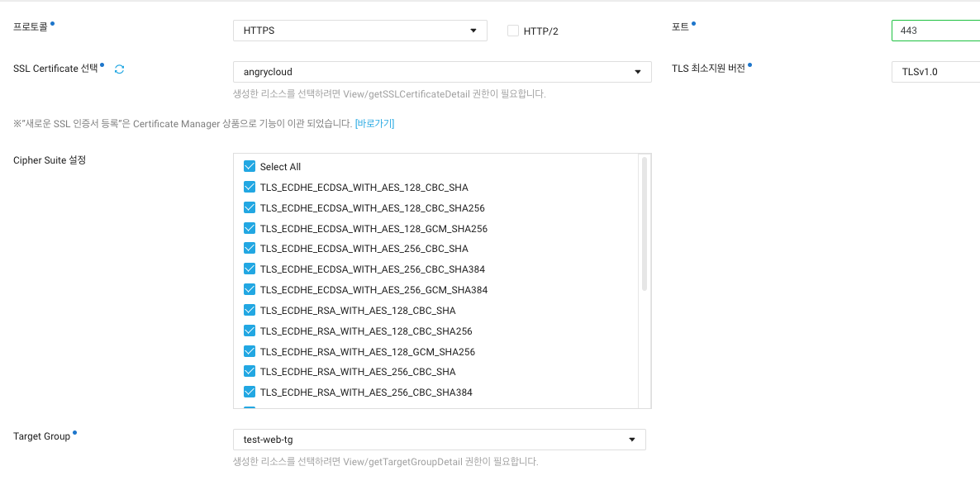The image size is (980, 490).
Task: Toggle TLS_ECDHE_RSA_WITH_AES_256_CBC_SHA384 checkbox
Action: coord(250,392)
